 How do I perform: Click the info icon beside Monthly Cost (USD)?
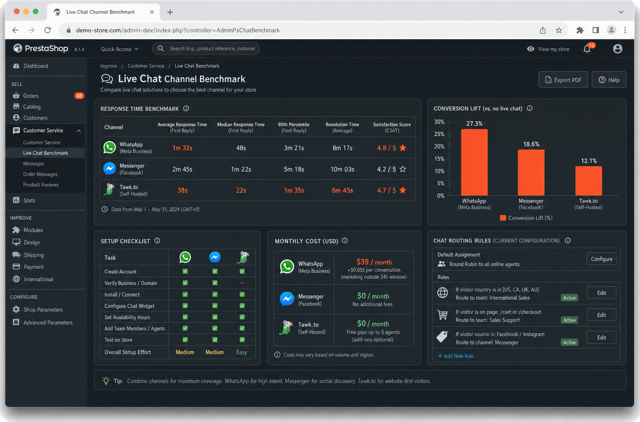coord(345,241)
